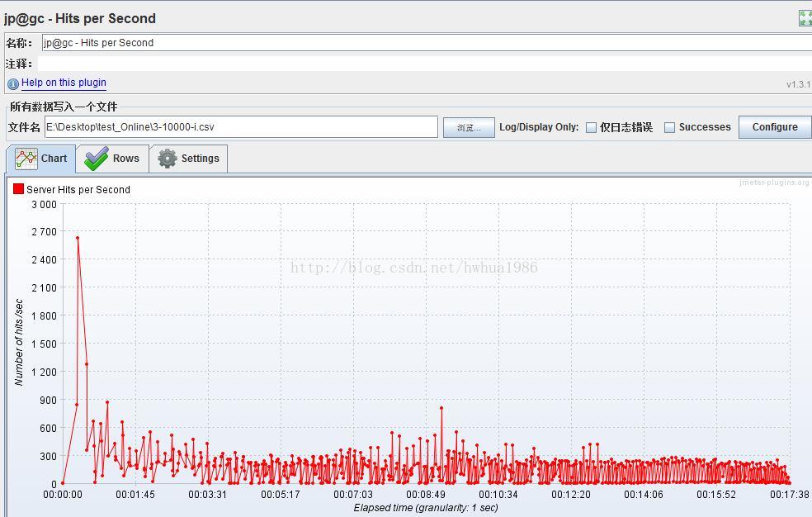Click the 注释 comment field
Viewport: 812px width, 517px height.
[x=425, y=64]
